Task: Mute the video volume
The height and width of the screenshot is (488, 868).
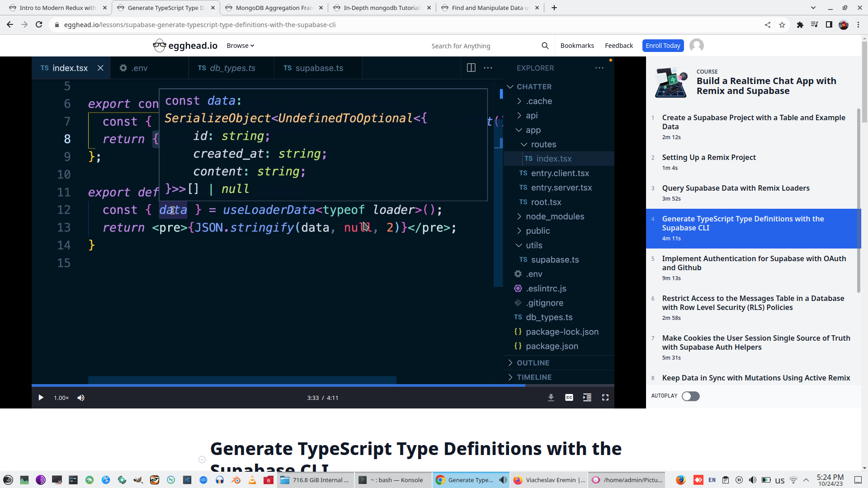Action: click(81, 398)
